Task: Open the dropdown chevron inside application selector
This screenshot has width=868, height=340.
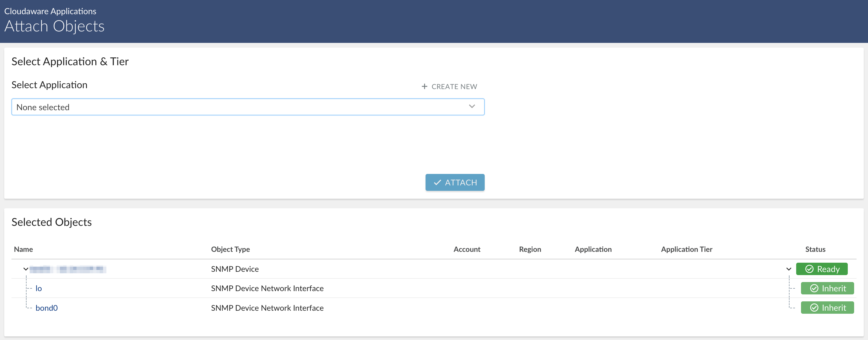Action: (472, 107)
